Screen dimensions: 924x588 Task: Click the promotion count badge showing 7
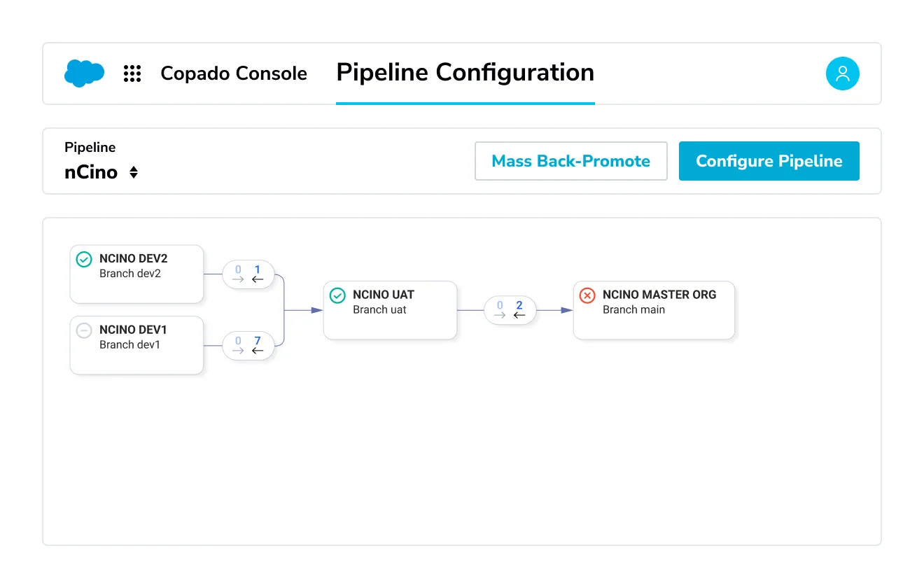coord(256,341)
